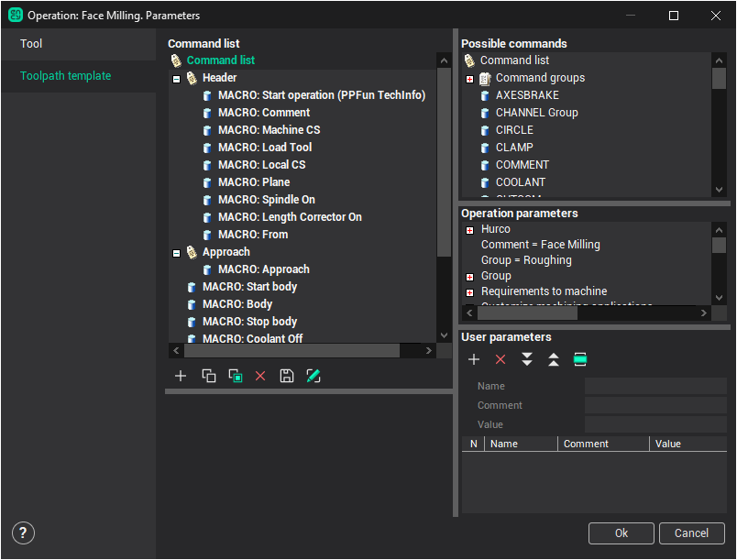Click the plus icon under Command list
This screenshot has height=560, width=737.
pyautogui.click(x=181, y=376)
